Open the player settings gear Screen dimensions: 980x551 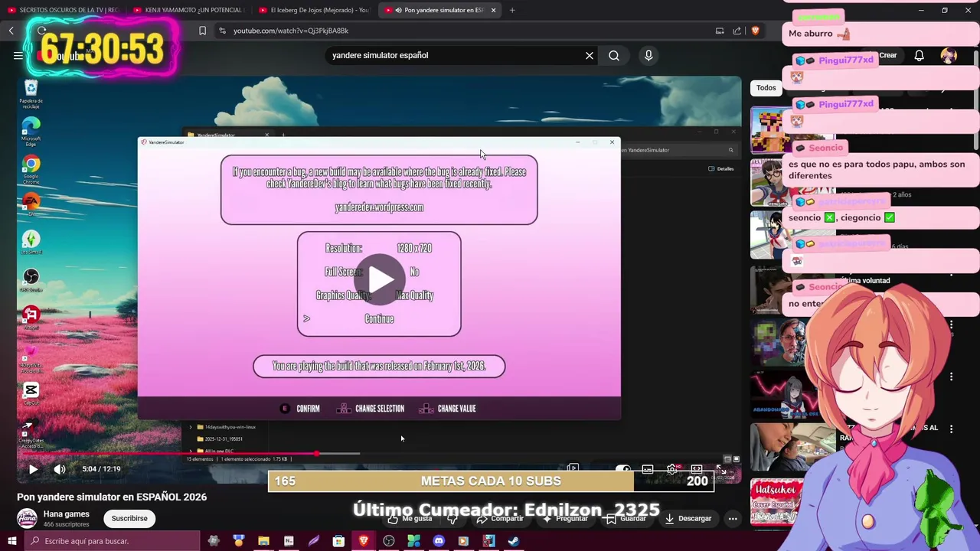click(x=671, y=468)
